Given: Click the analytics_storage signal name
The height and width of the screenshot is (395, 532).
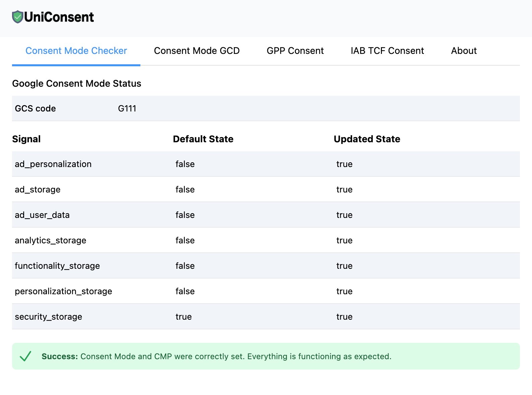Looking at the screenshot, I should (x=50, y=240).
